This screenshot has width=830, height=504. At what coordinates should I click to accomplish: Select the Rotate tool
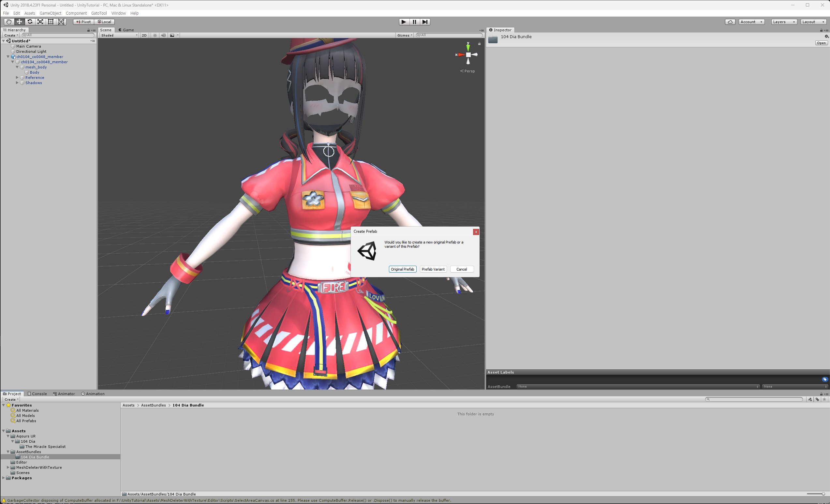click(x=30, y=22)
